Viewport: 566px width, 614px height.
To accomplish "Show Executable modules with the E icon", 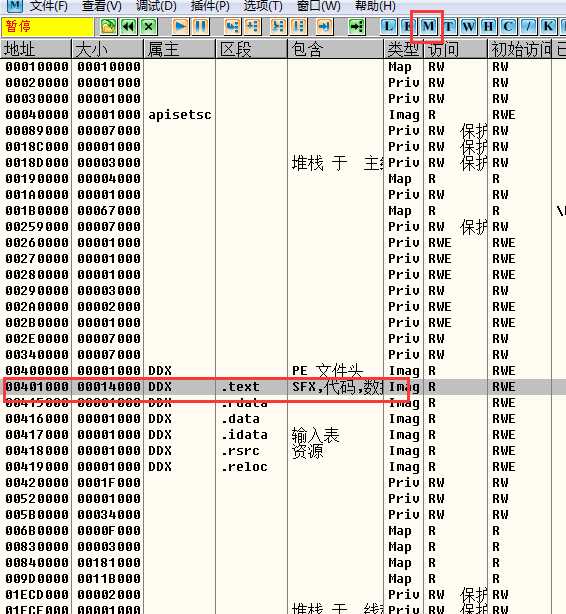I will [x=407, y=27].
